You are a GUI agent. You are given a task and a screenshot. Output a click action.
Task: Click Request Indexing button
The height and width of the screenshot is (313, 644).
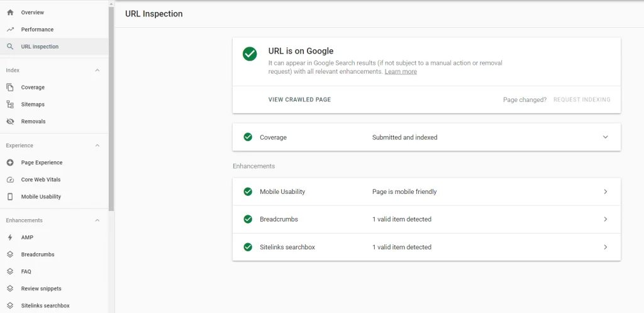click(582, 100)
